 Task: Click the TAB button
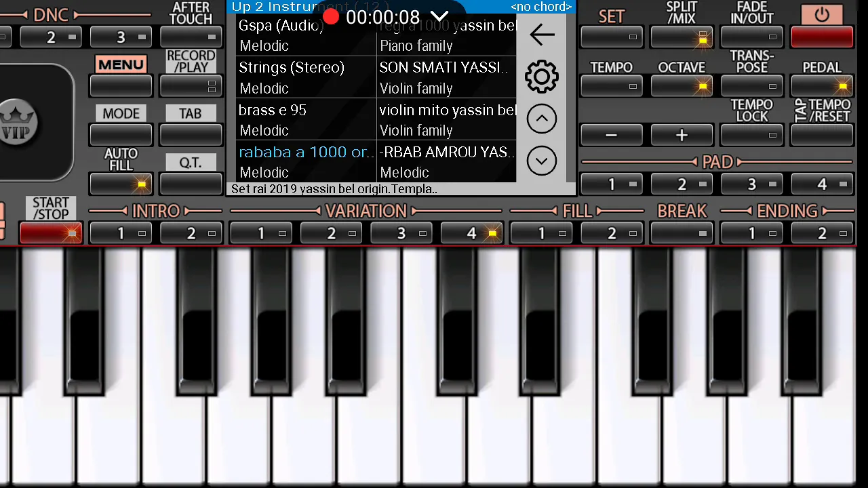click(x=191, y=134)
